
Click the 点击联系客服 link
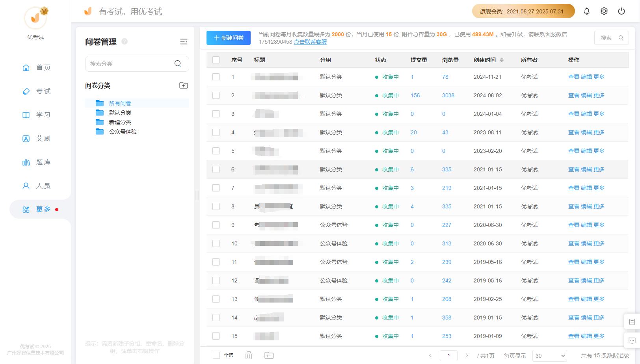(311, 42)
